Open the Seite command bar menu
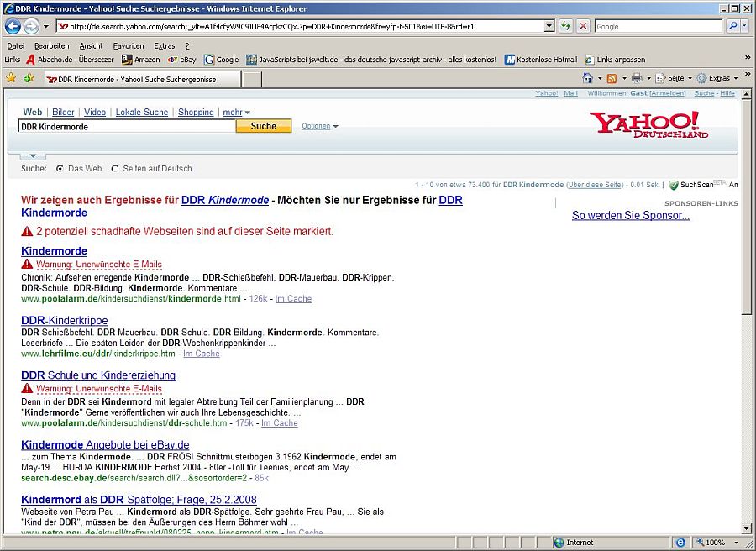The width and height of the screenshot is (756, 551). point(674,78)
